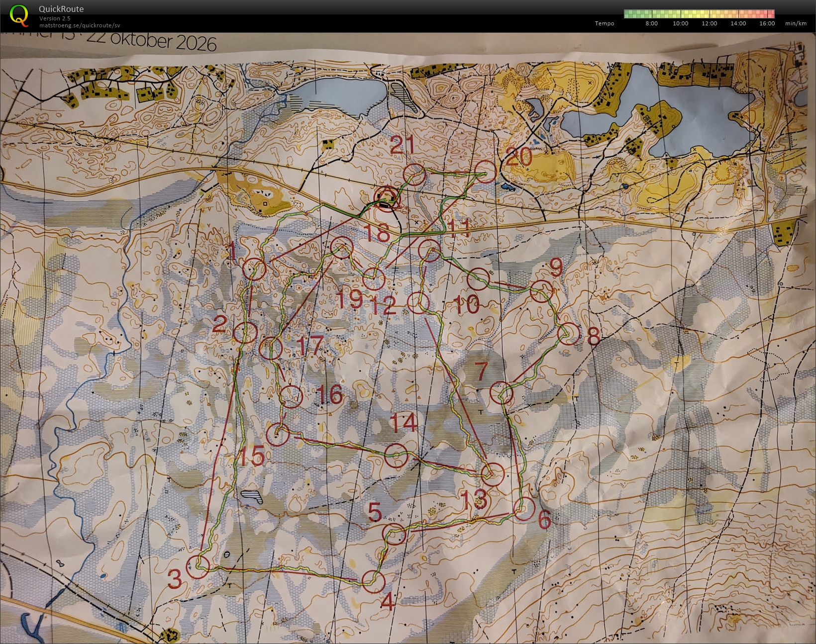This screenshot has height=644, width=816.
Task: Click control circle 15 on the map
Action: pyautogui.click(x=278, y=435)
